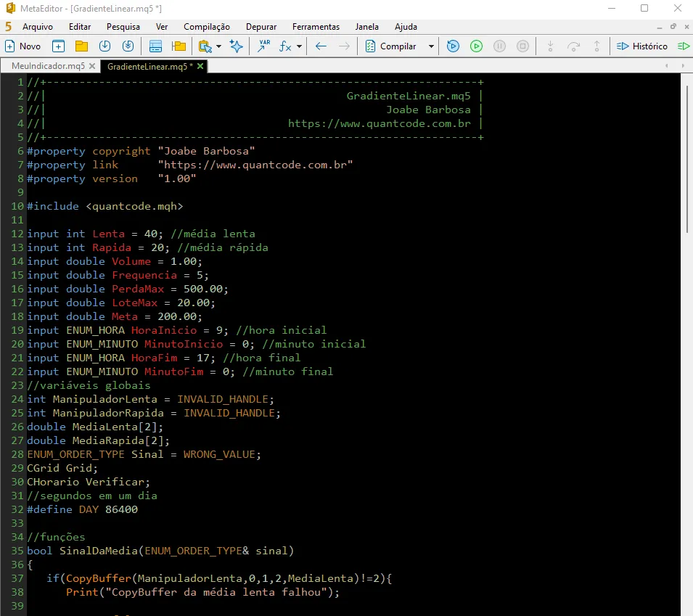
Task: Open the Ferramentas menu
Action: (316, 27)
